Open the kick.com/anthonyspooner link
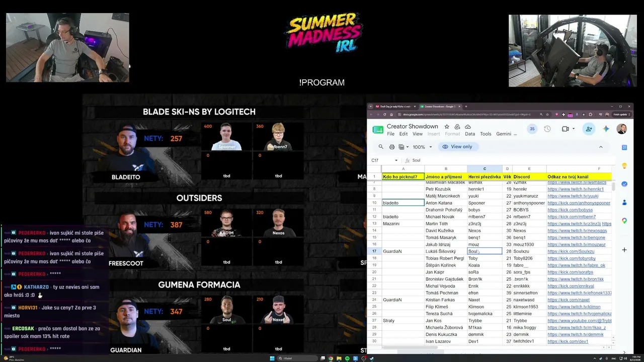 (x=579, y=203)
